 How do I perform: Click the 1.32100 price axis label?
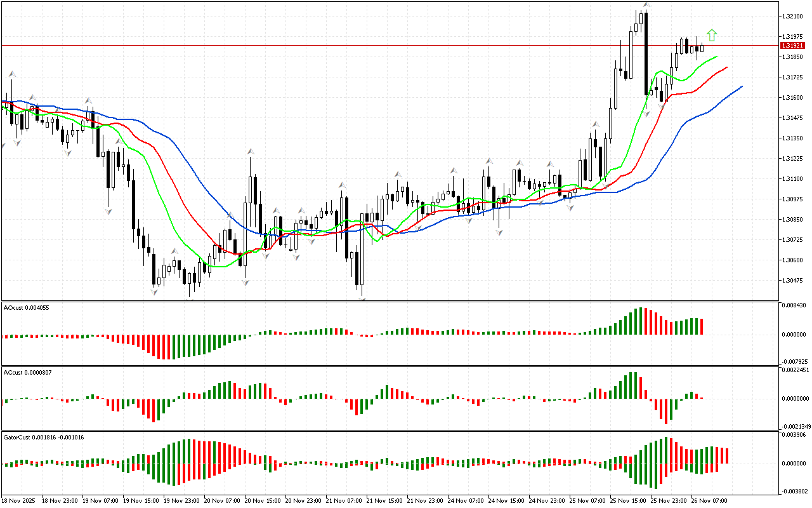[792, 16]
